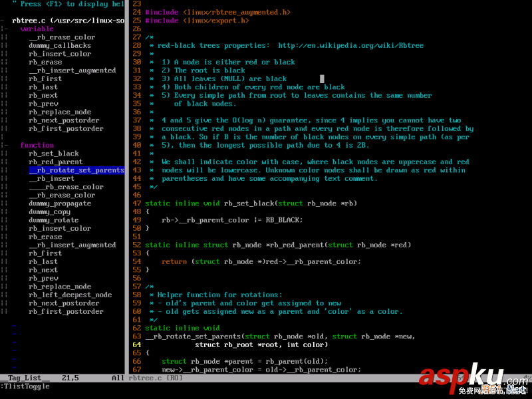Click the :TlistToggle command line

click(x=25, y=386)
